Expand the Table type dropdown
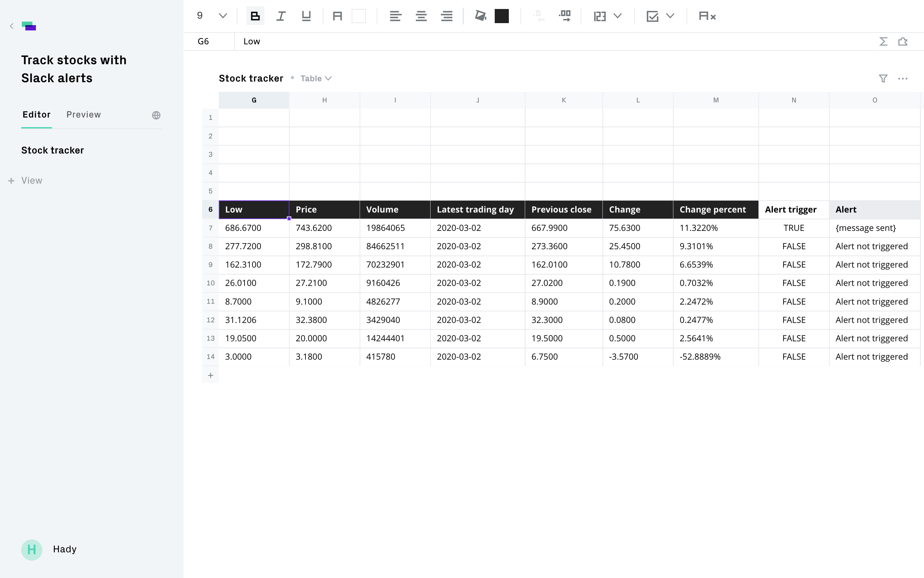Viewport: 924px width, 578px height. 316,78
